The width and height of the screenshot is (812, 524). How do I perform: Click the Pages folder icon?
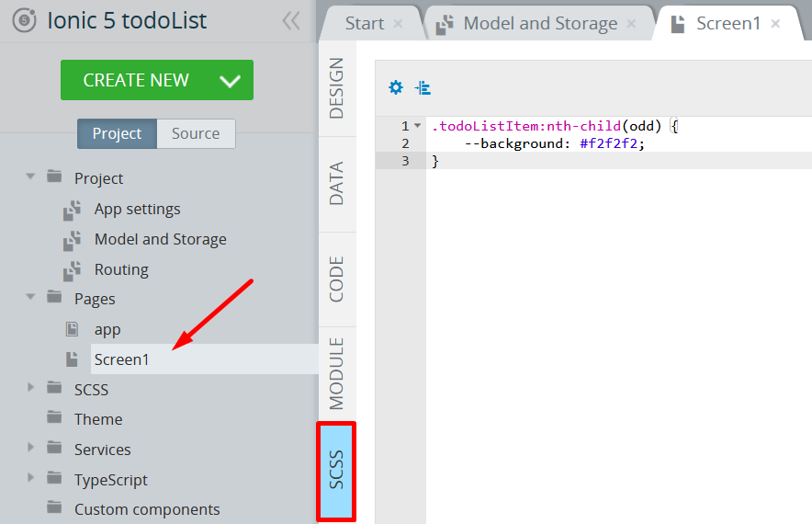[x=54, y=298]
